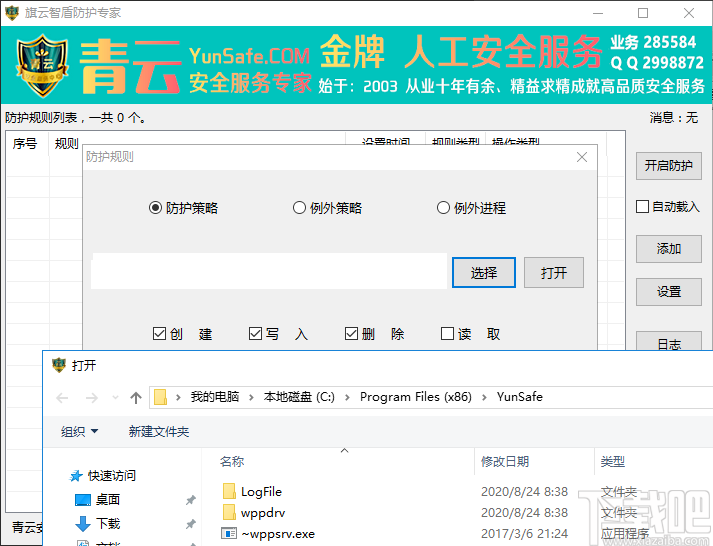The width and height of the screenshot is (713, 546).
Task: Enable the 自动载入 checkbox
Action: point(642,207)
